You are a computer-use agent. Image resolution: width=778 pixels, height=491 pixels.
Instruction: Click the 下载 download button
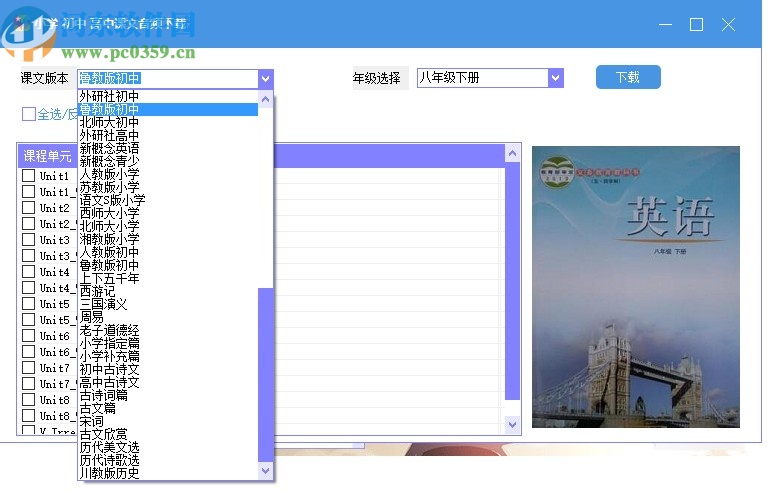coord(628,77)
